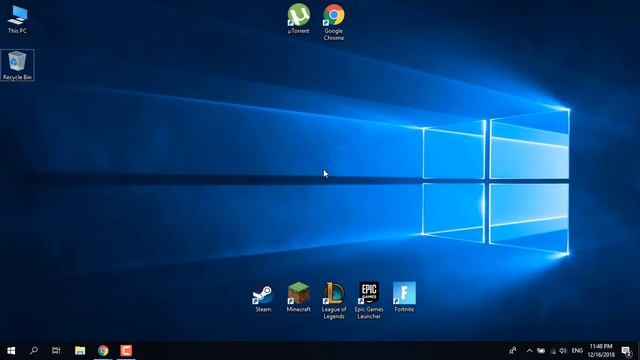
Task: Select the Google Chrome desktop shortcut
Action: click(333, 22)
